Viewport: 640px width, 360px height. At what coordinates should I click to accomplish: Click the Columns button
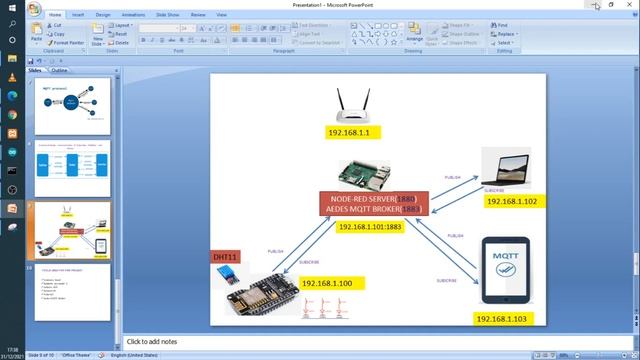pos(275,40)
